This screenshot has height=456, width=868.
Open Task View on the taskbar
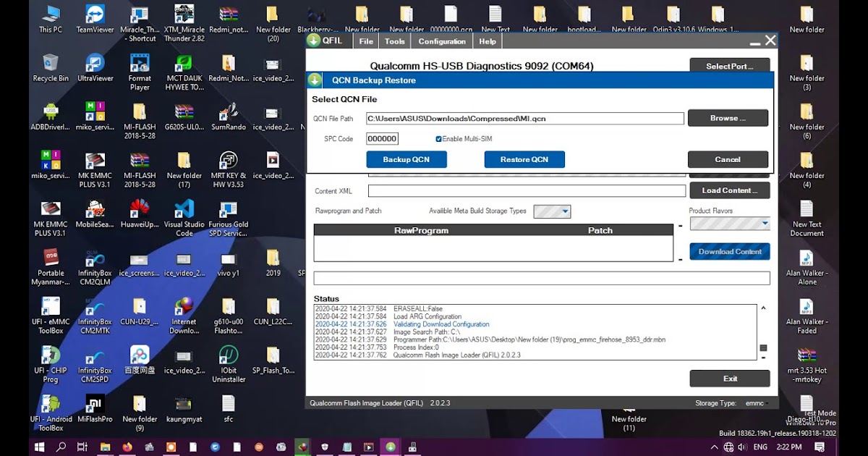click(x=82, y=447)
